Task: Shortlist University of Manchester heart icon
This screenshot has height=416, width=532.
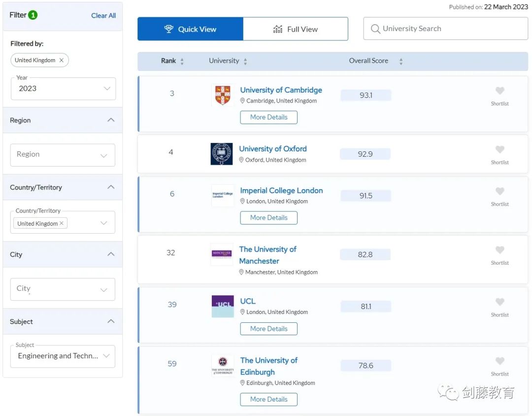Action: tap(499, 249)
